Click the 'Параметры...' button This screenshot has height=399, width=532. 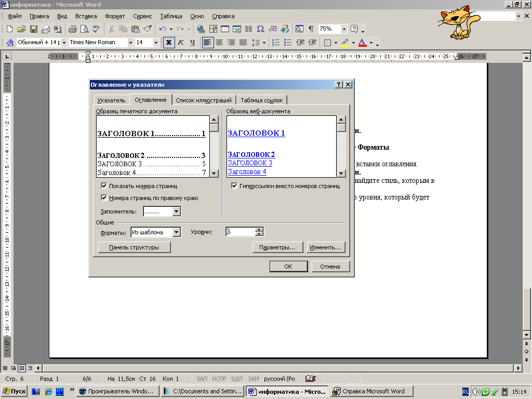(277, 248)
